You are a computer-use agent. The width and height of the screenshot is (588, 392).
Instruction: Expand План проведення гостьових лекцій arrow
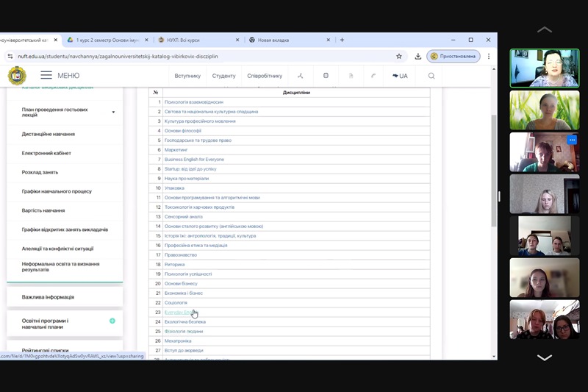click(x=113, y=113)
